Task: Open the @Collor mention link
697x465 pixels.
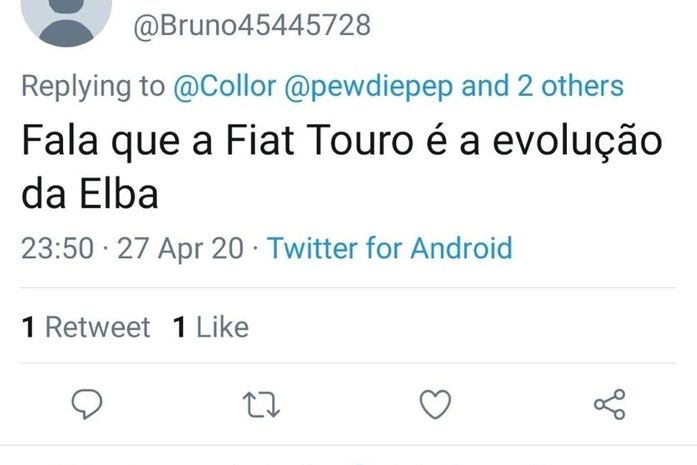Action: point(225,86)
